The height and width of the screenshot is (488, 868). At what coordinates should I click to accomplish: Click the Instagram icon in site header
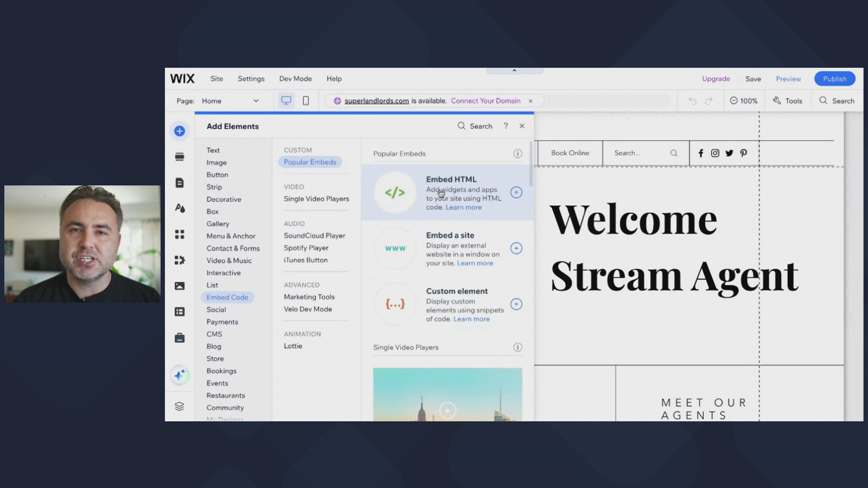pyautogui.click(x=715, y=153)
